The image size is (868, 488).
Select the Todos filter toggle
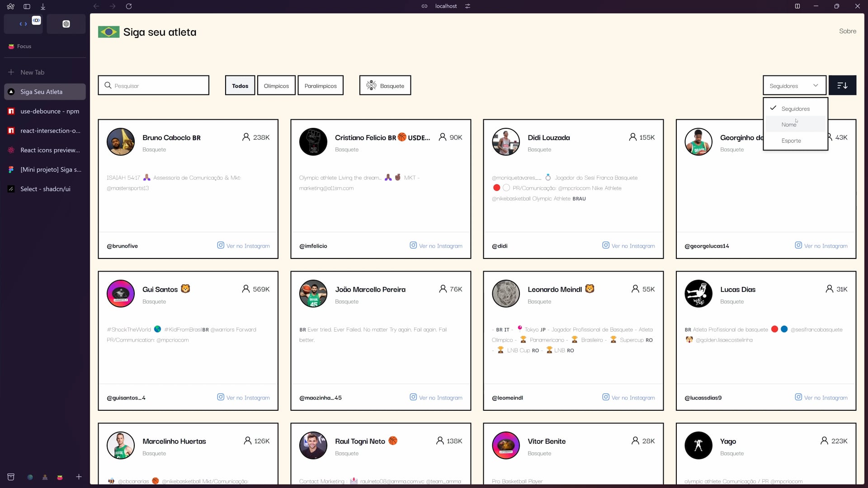coord(240,86)
